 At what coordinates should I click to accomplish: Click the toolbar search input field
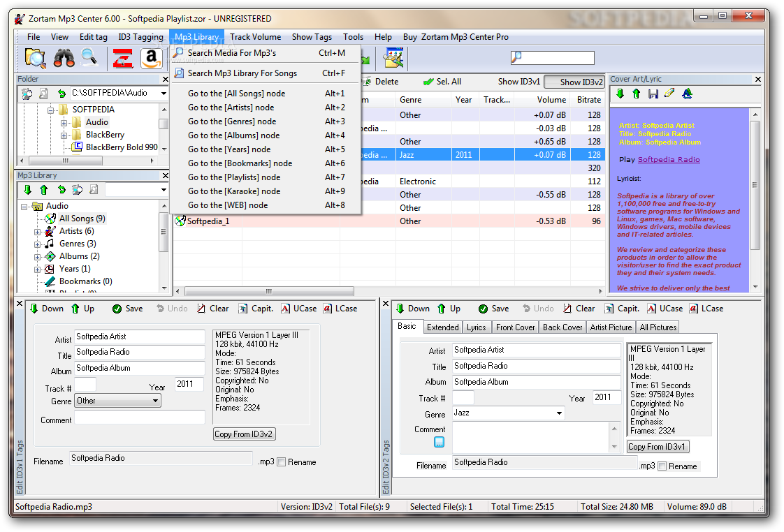pos(553,57)
